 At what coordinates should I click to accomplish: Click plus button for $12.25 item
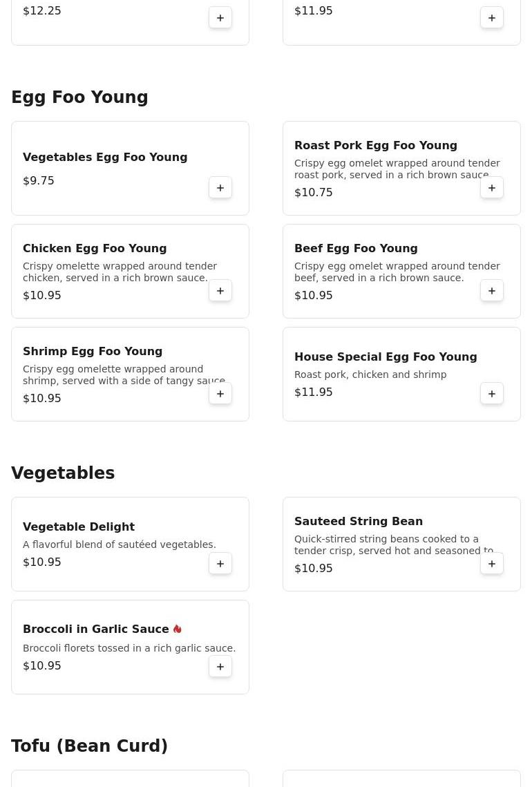220,18
